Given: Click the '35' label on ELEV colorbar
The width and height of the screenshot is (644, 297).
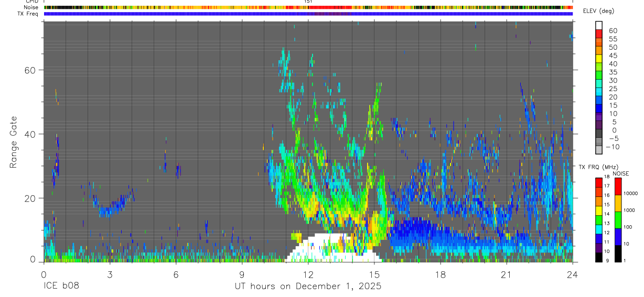Looking at the screenshot, I should pyautogui.click(x=613, y=72).
